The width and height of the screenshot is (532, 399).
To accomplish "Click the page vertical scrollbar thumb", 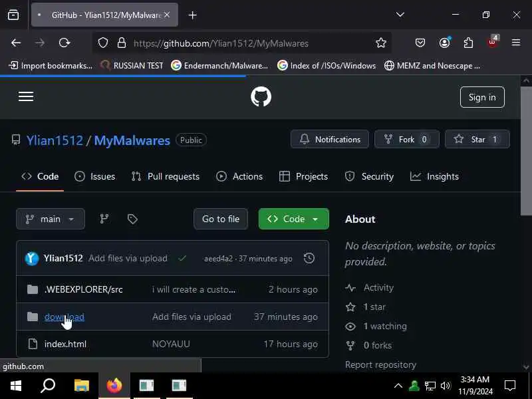I will coord(526,151).
